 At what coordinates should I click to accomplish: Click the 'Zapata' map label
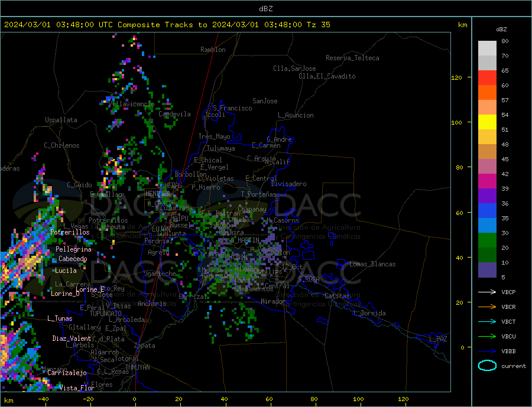145,346
